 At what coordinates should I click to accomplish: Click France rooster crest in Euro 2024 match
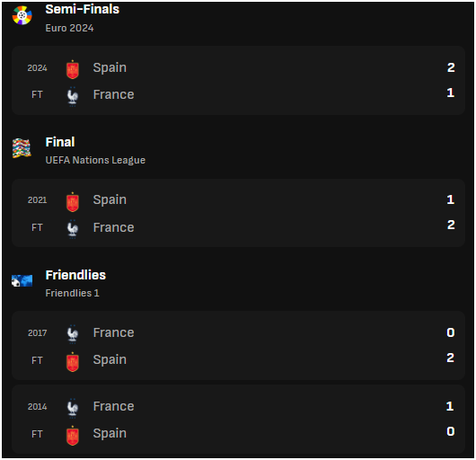click(73, 96)
